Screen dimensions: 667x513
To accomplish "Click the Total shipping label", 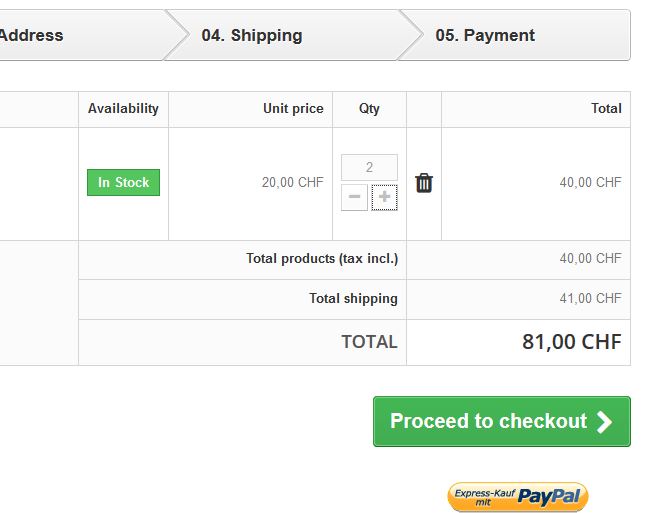I will click(x=353, y=299).
